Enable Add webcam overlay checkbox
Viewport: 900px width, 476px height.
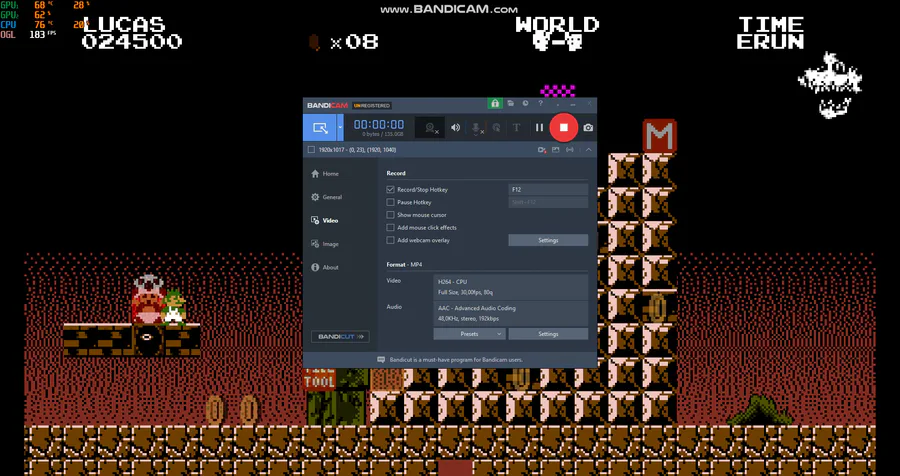click(x=390, y=240)
